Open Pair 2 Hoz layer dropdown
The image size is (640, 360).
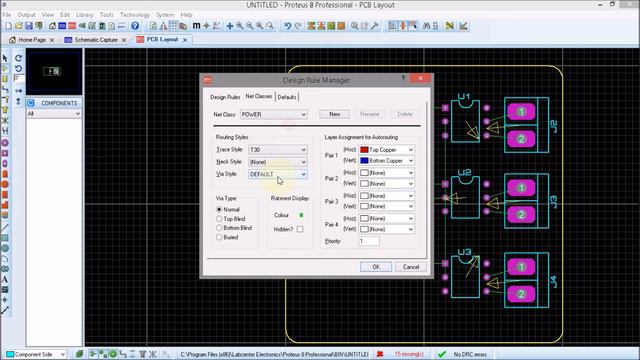pyautogui.click(x=387, y=173)
